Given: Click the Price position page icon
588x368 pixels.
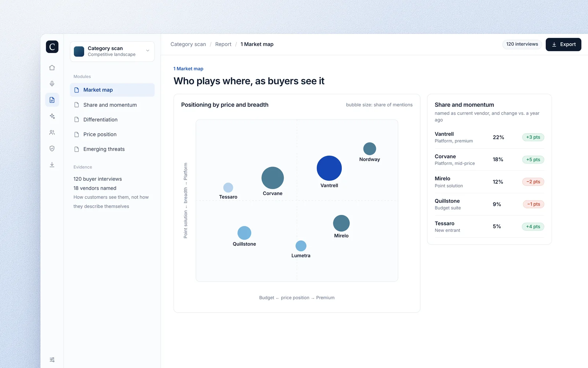Looking at the screenshot, I should coord(77,134).
